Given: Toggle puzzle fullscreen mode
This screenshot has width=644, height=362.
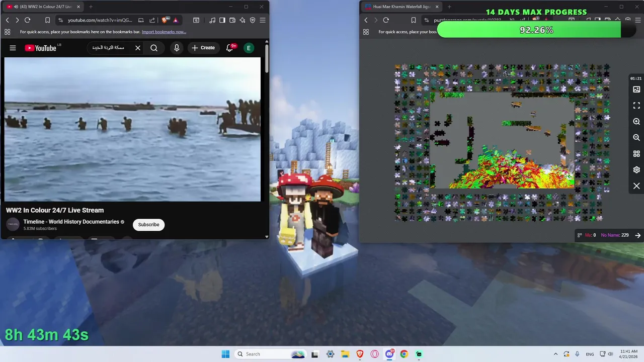Looking at the screenshot, I should click(x=636, y=106).
